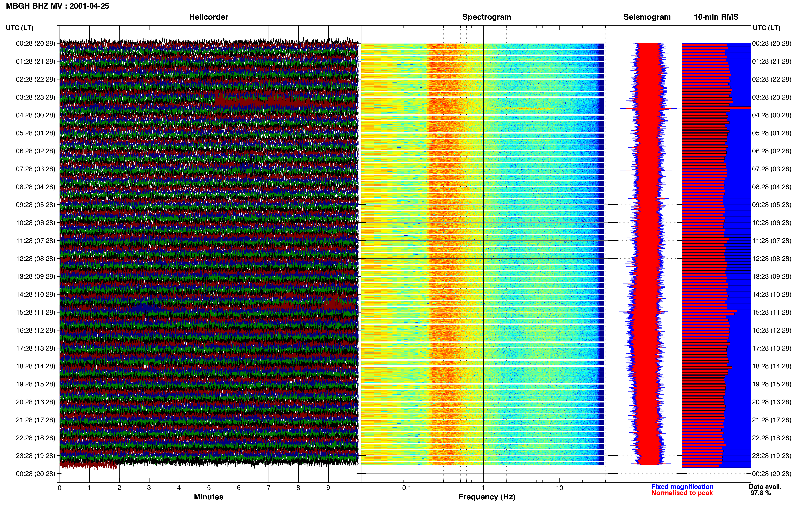
Task: Click spectrogram frequency tick '10'
Action: click(x=559, y=488)
